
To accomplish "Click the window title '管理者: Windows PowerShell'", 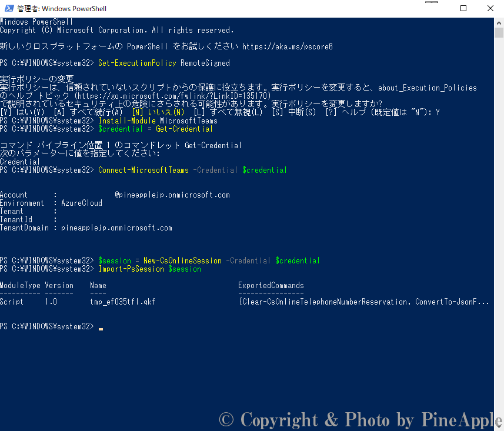I will coord(62,9).
